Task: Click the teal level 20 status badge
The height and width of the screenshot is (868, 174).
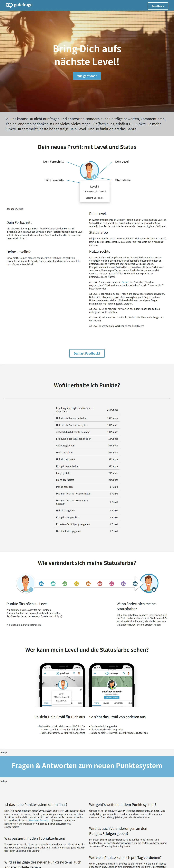Action: (x=53, y=583)
